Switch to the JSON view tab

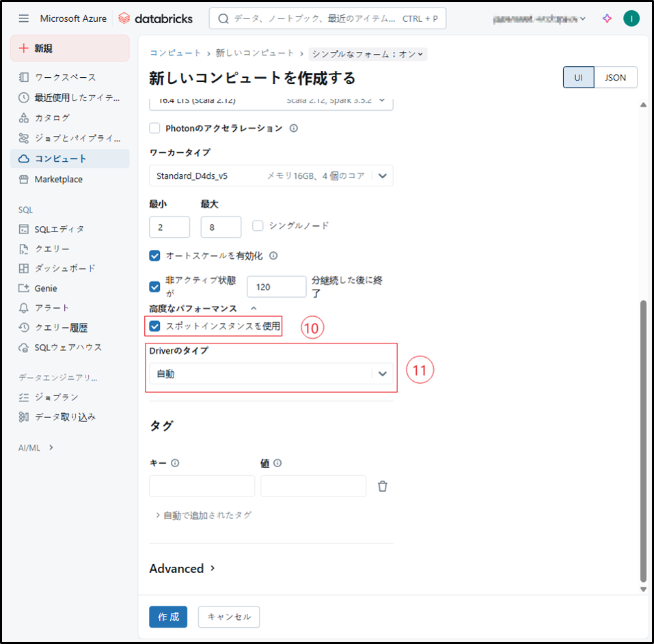coord(615,77)
